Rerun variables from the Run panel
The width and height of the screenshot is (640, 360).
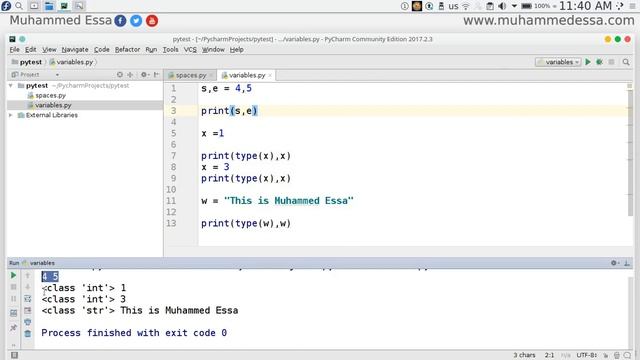tap(13, 276)
